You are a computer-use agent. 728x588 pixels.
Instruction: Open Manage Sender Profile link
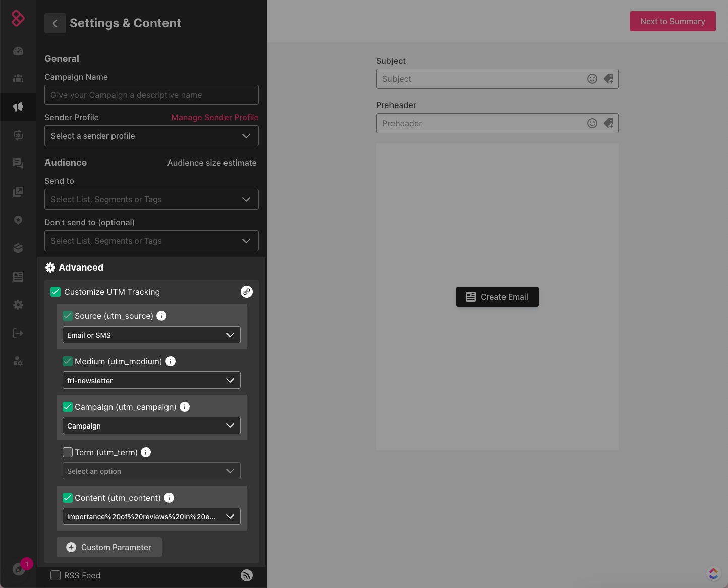coord(215,117)
